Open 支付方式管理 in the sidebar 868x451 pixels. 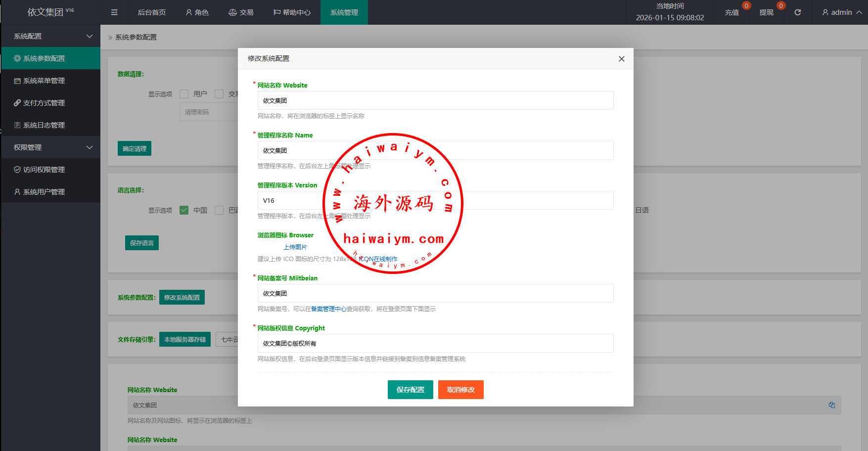click(x=44, y=103)
